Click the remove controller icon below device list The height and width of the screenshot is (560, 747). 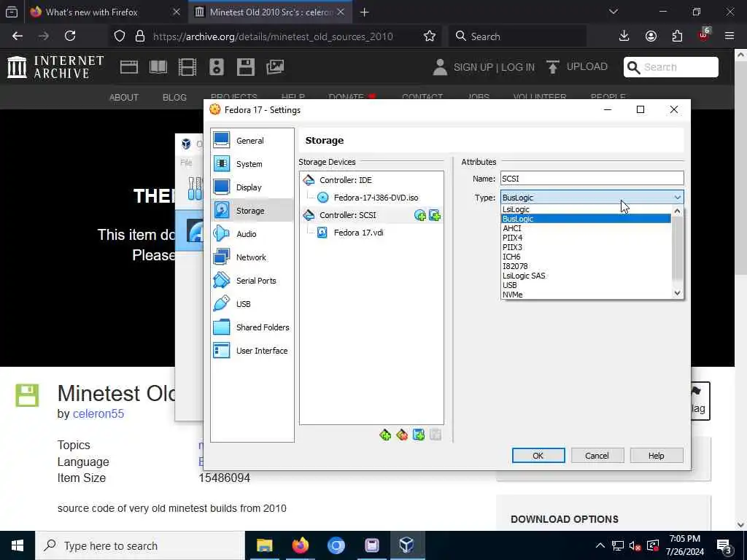[x=402, y=435]
